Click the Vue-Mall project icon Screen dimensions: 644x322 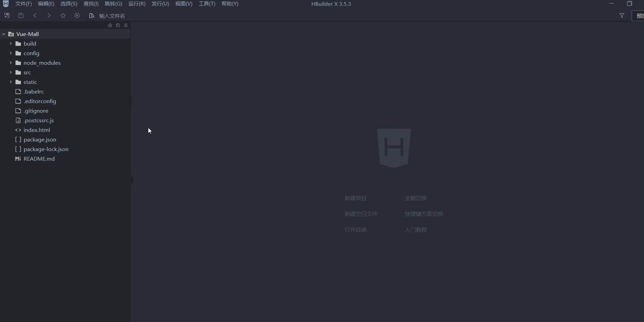(x=11, y=34)
